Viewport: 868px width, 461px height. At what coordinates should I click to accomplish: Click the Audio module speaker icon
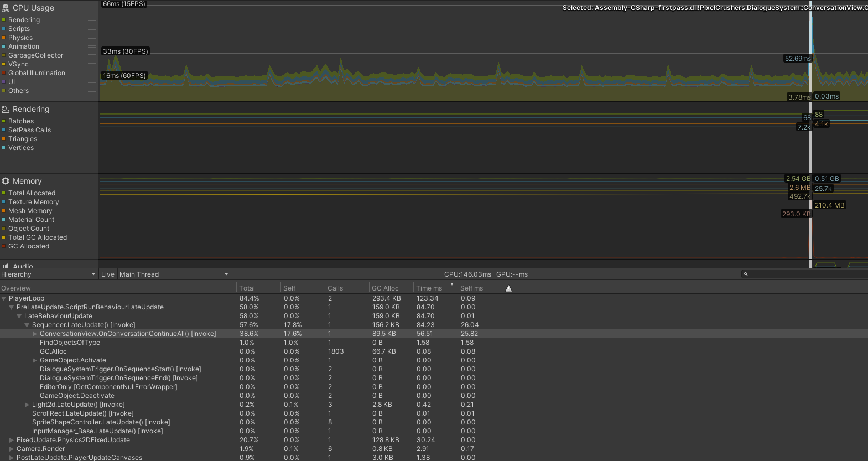click(x=6, y=266)
